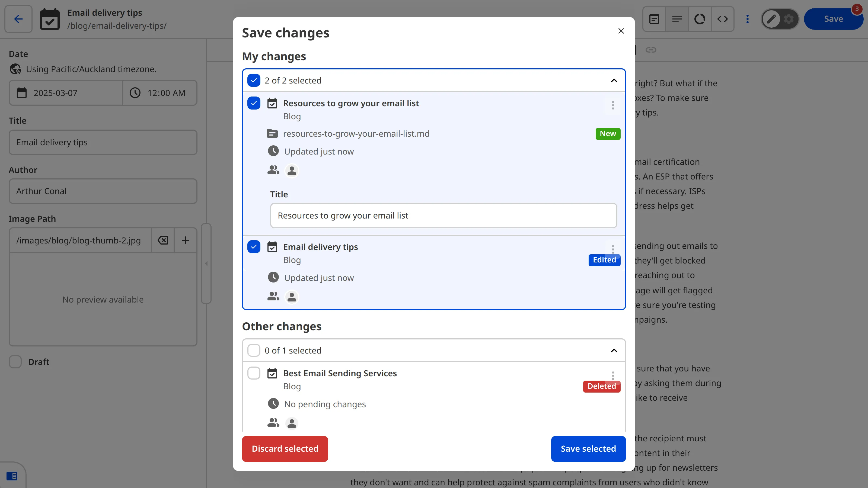Open the page's three-dot overflow menu
Viewport: 868px width, 488px height.
click(x=747, y=19)
